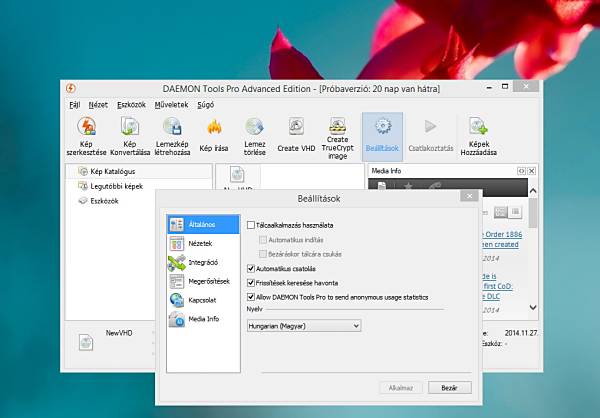
Task: Open the Kép szerkesztése tool
Action: click(86, 137)
